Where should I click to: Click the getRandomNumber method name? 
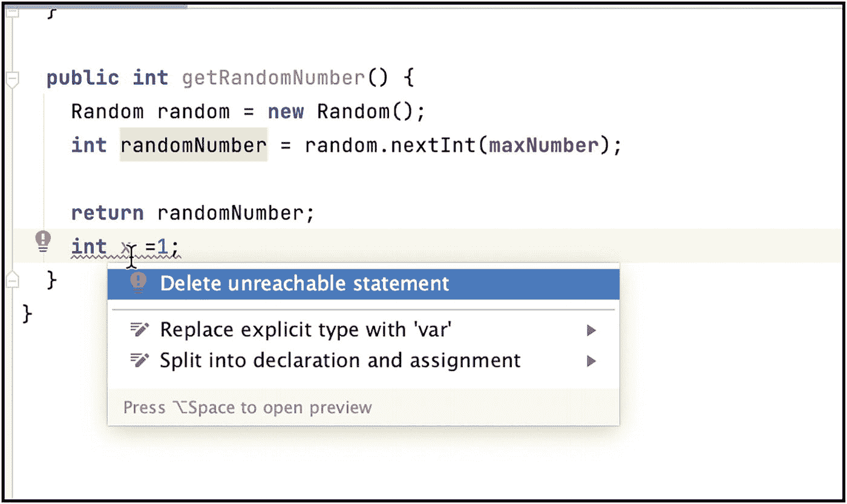pos(273,79)
